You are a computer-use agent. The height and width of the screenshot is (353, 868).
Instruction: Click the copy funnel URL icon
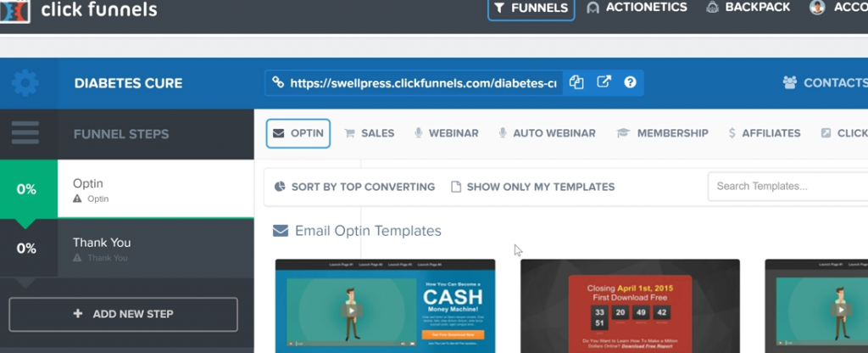(576, 82)
